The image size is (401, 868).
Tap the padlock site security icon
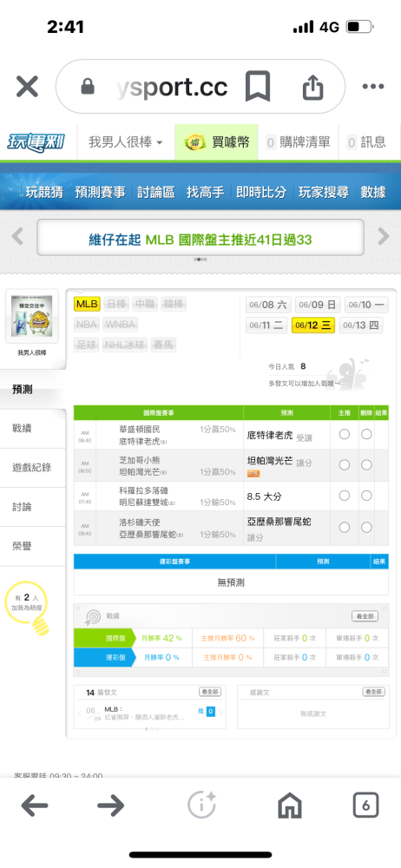(88, 86)
